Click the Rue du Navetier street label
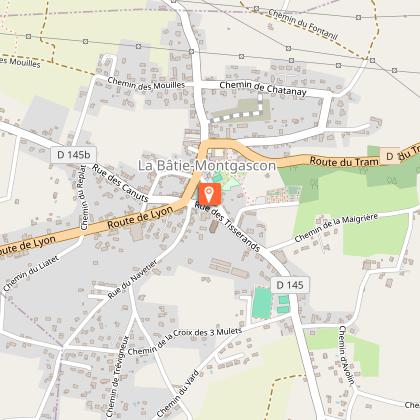The image size is (420, 420). 133,279
